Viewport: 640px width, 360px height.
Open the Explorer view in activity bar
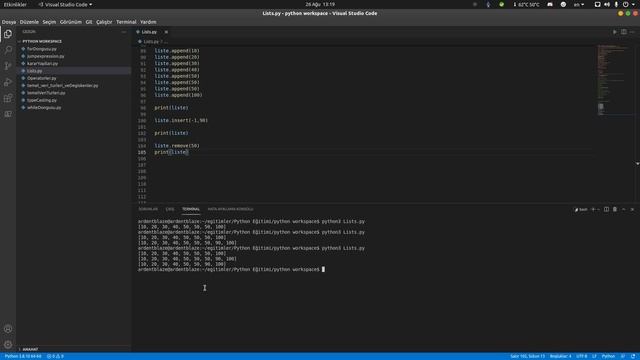8,34
